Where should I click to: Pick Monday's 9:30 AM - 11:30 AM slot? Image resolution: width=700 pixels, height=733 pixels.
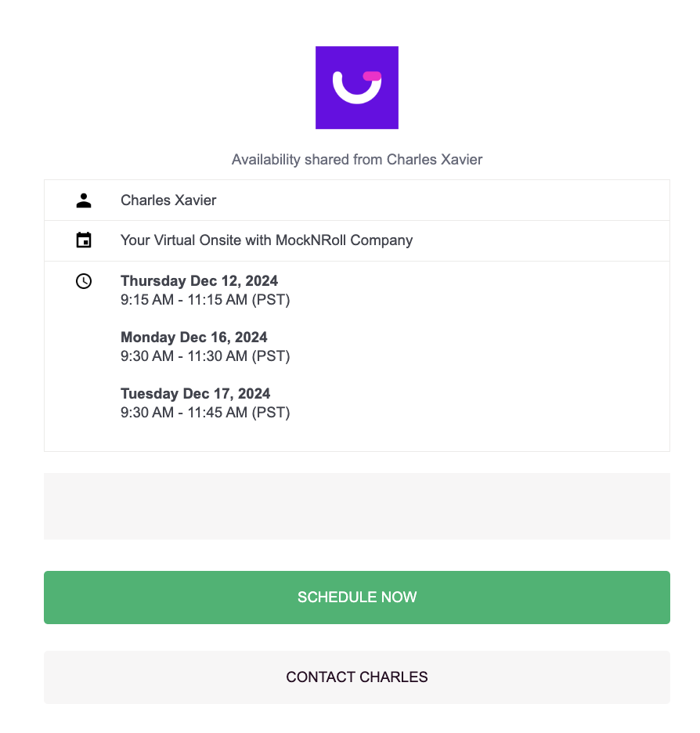click(205, 356)
